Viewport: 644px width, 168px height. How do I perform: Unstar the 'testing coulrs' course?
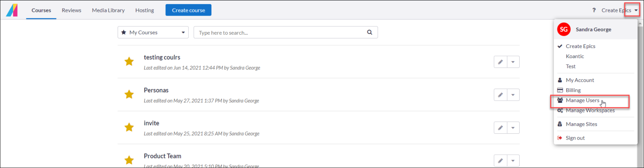point(129,61)
